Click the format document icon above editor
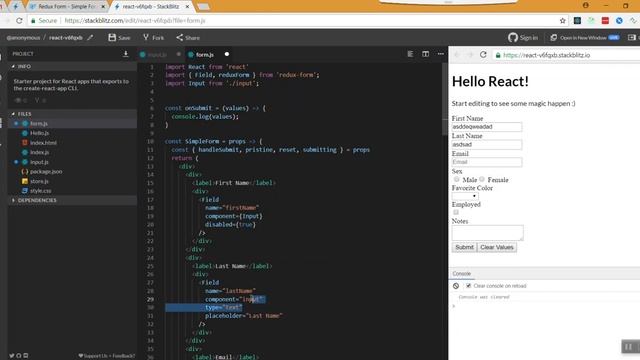This screenshot has height=360, width=640. tap(410, 54)
